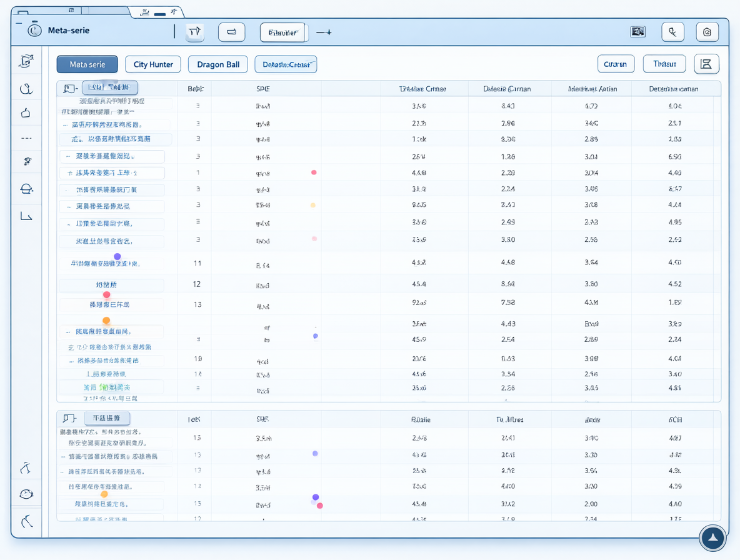Image resolution: width=740 pixels, height=560 pixels.
Task: Switch to the Meta serie tab
Action: click(87, 64)
